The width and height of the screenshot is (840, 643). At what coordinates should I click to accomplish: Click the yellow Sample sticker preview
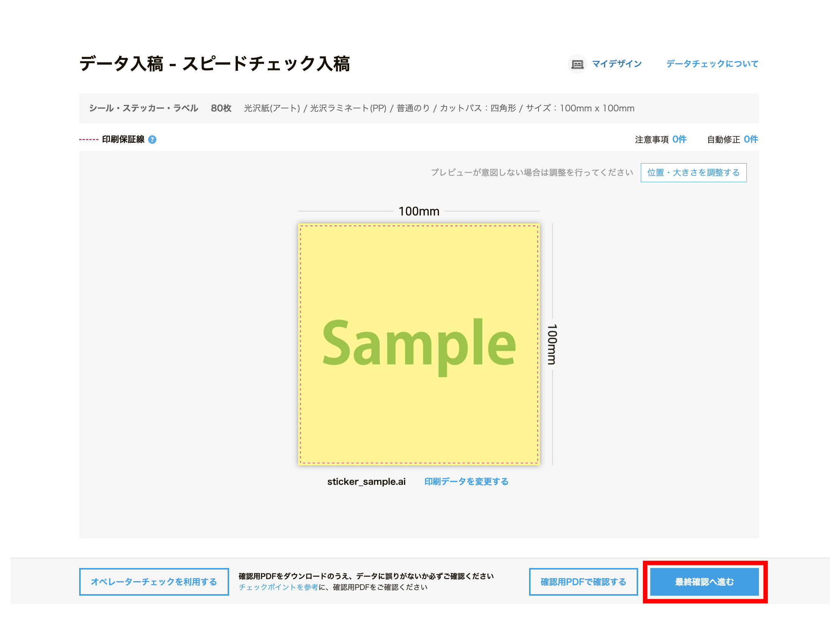pyautogui.click(x=419, y=345)
